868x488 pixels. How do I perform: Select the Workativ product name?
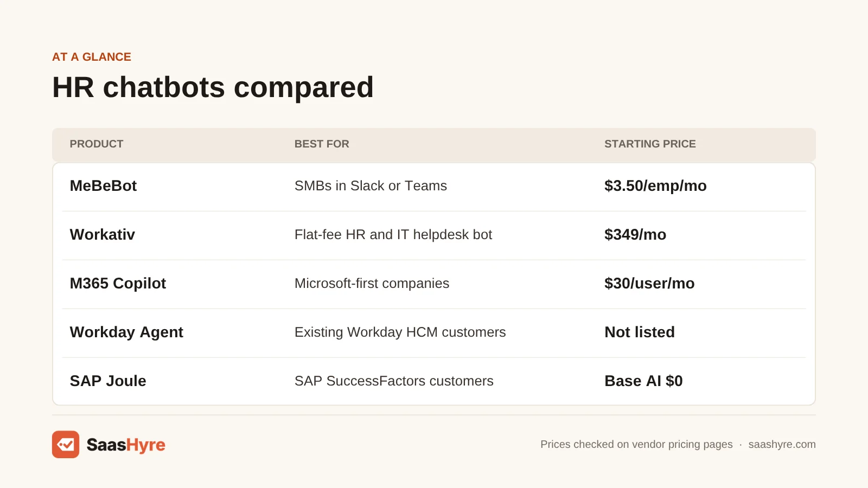pyautogui.click(x=103, y=235)
